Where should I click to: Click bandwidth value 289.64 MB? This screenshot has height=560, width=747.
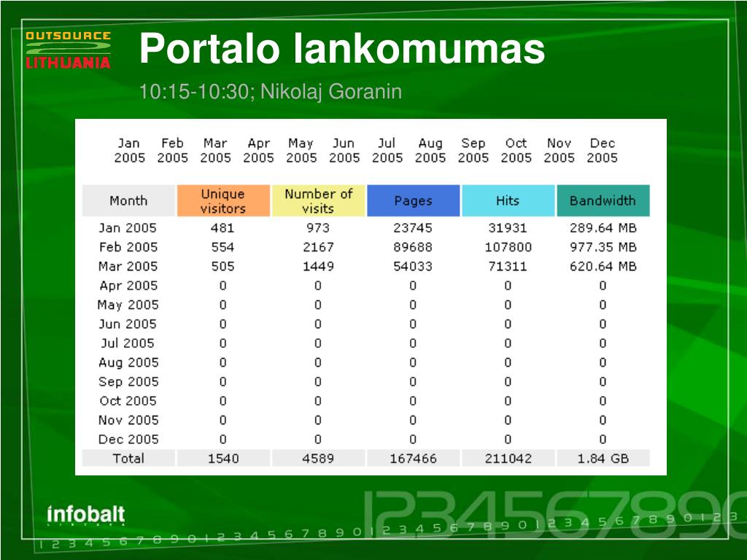point(603,228)
